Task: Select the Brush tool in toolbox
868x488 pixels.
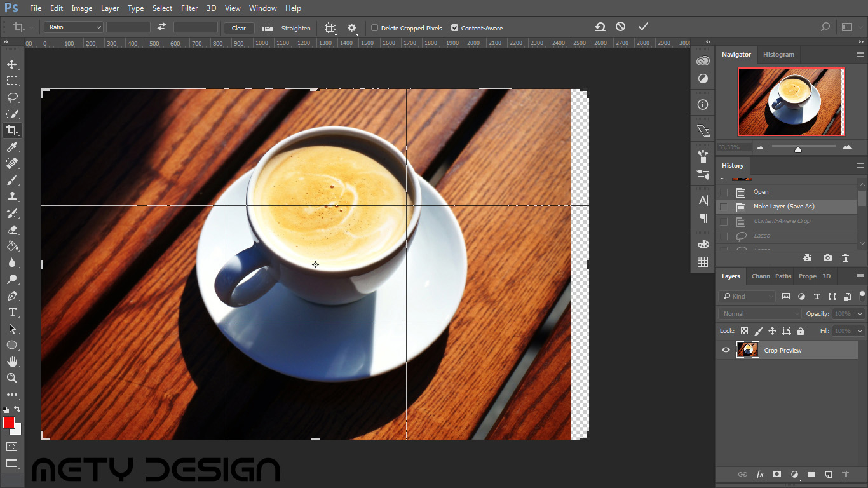Action: pyautogui.click(x=12, y=180)
